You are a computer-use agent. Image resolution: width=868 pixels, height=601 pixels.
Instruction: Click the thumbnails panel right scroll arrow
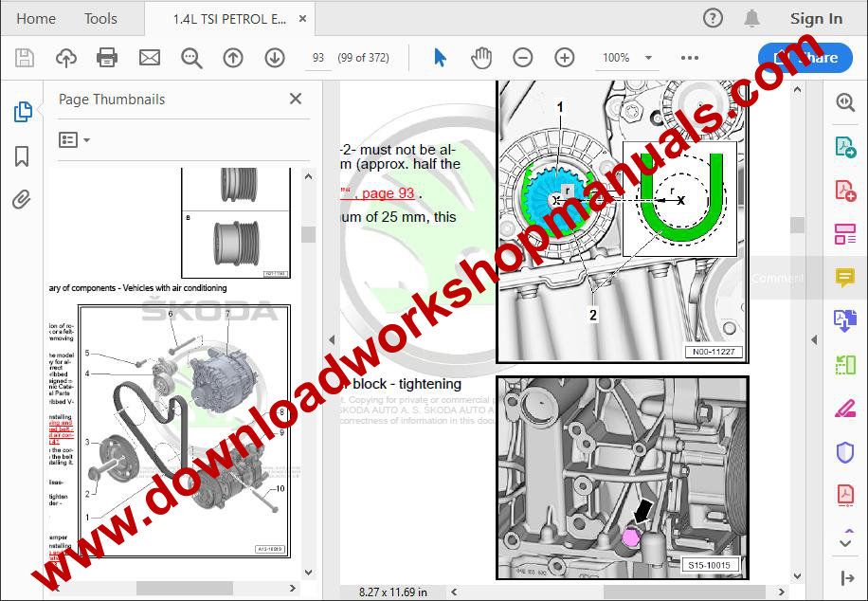pos(293,588)
